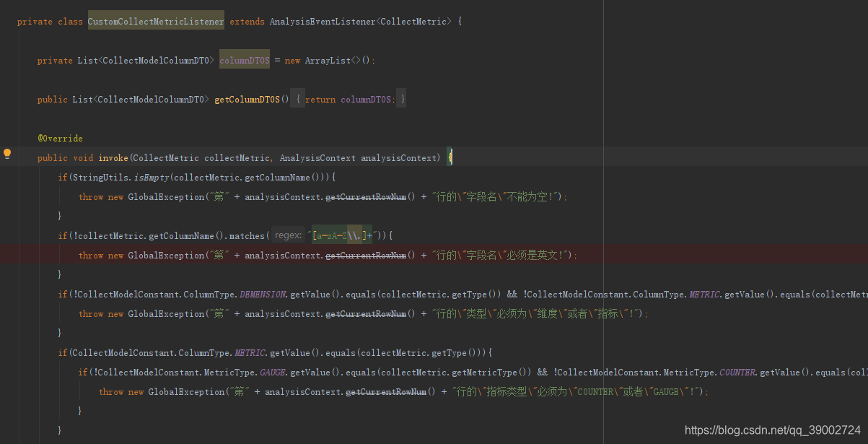This screenshot has width=868, height=444.
Task: Click getCurrentRowNum in the 不能为空 line
Action: (367, 196)
